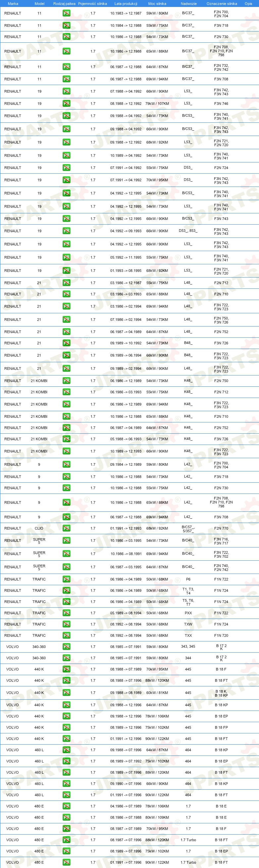
Task: Click fuel icon in Renault 19 F3N 746 row
Action: tap(67, 104)
